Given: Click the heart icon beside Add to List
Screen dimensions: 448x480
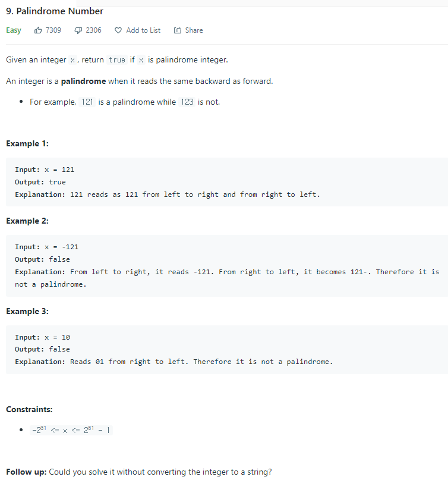Looking at the screenshot, I should pyautogui.click(x=118, y=30).
